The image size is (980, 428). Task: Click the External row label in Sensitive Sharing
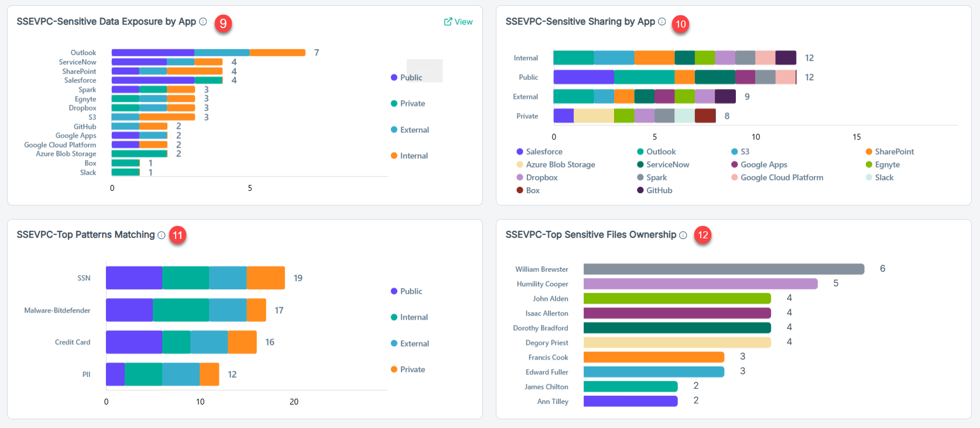pyautogui.click(x=525, y=97)
